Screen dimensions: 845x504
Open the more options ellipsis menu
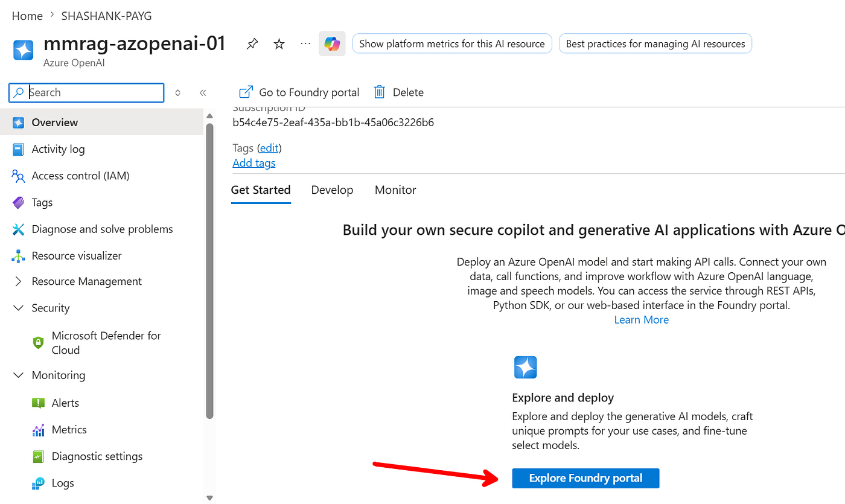click(x=305, y=44)
